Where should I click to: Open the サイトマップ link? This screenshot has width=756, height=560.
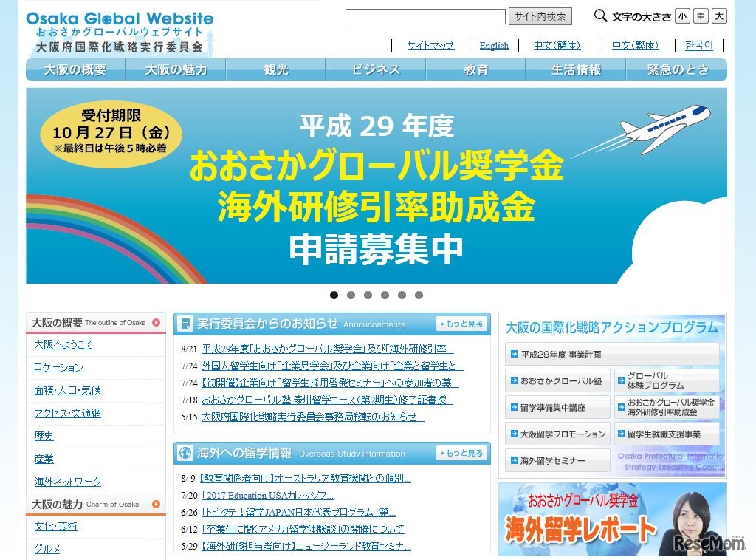coord(429,45)
